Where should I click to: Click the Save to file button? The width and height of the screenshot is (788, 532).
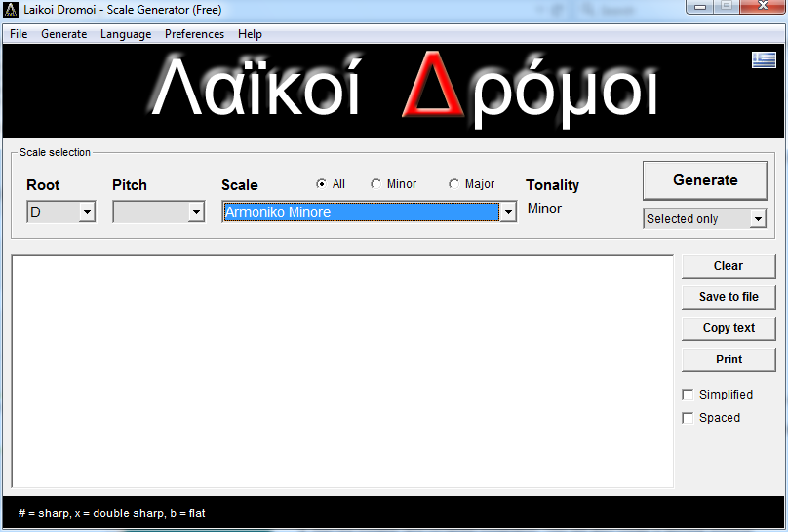tap(728, 297)
